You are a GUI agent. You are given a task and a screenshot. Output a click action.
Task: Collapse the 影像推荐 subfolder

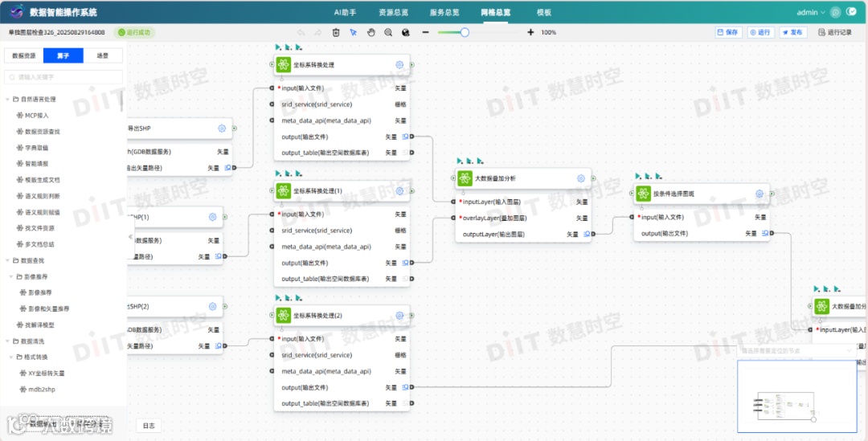[11, 276]
